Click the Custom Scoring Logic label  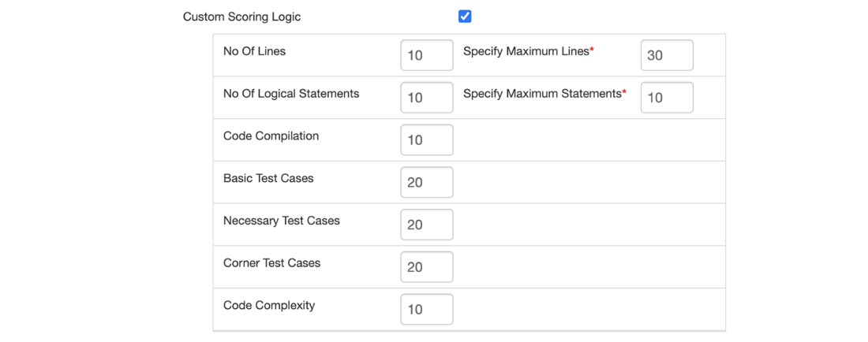[x=241, y=17]
